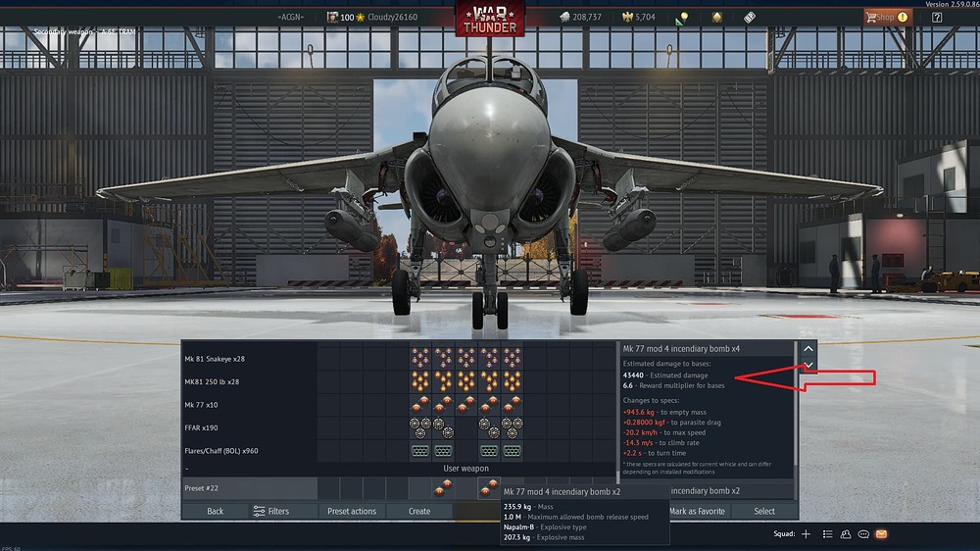The height and width of the screenshot is (551, 980).
Task: Click the non-highlighted Preset #22 Mk 77 bomb icon
Action: (443, 488)
